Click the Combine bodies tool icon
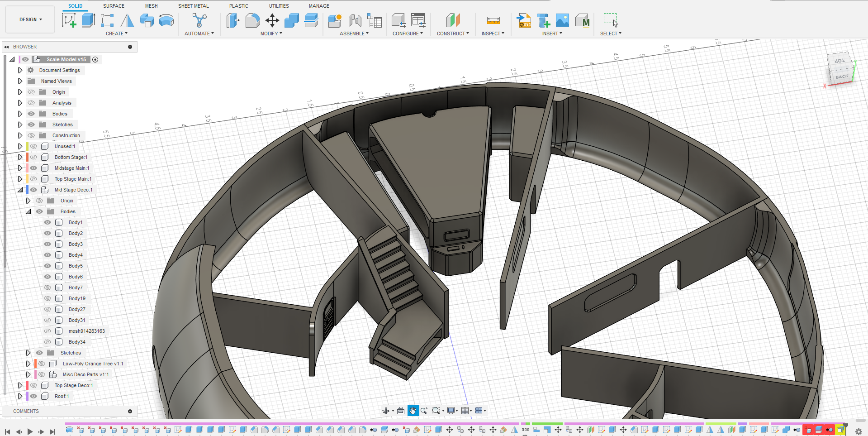 pos(292,20)
